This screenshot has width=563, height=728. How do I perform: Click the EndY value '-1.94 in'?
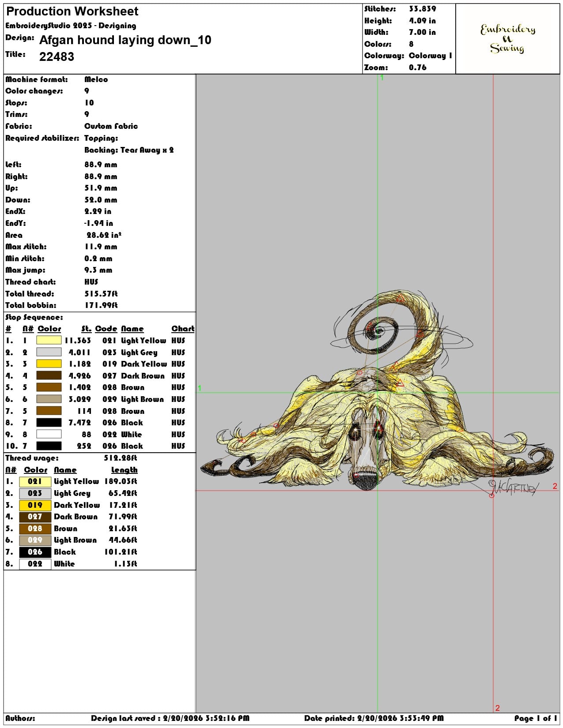(98, 223)
